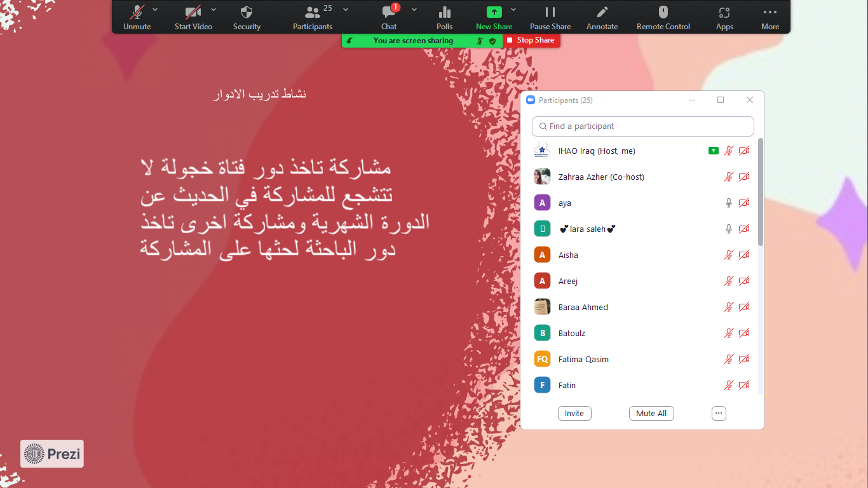Image resolution: width=868 pixels, height=488 pixels.
Task: Click the shield icon in the sharing bar
Action: click(x=492, y=41)
